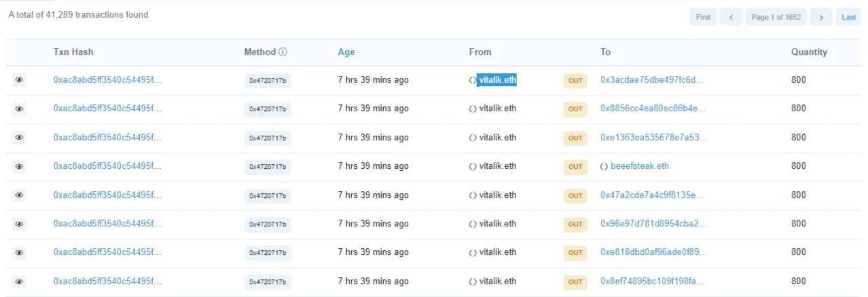868x297 pixels.
Task: Click eye icon for beeefsteak.eth row
Action: 19,166
